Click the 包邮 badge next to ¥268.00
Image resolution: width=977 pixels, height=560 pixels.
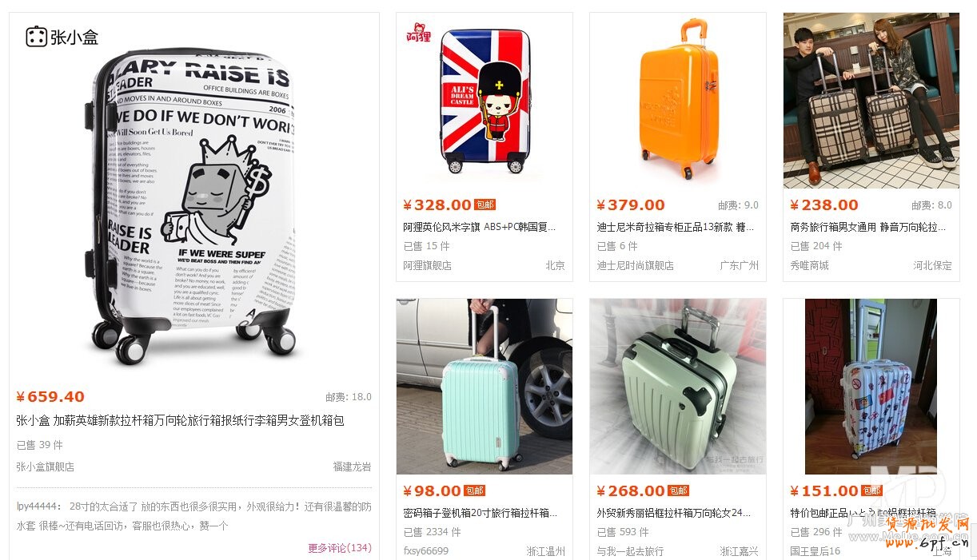coord(678,491)
